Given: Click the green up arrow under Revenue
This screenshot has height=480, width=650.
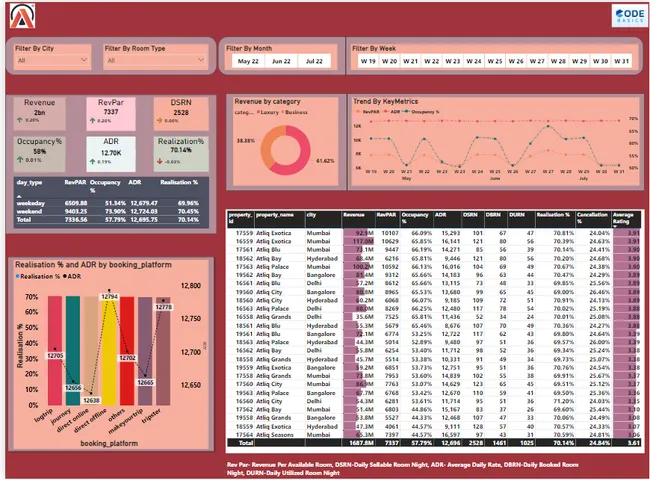Looking at the screenshot, I should (19, 120).
